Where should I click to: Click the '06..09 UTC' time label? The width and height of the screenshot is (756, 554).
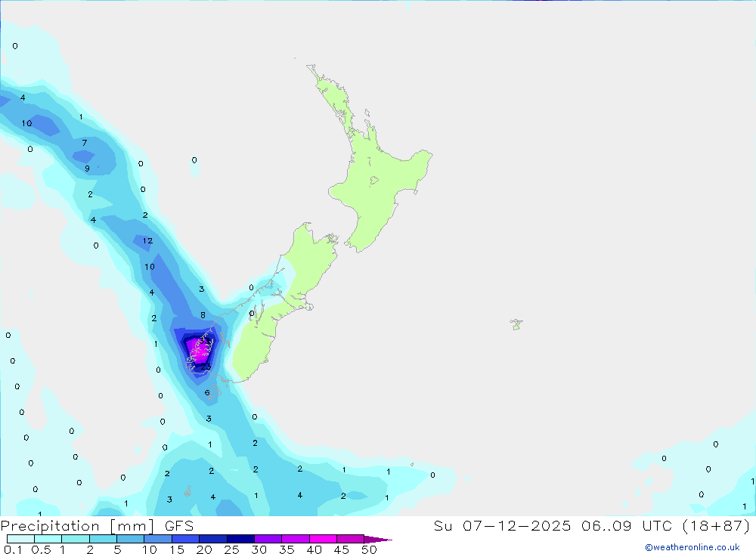pyautogui.click(x=627, y=525)
